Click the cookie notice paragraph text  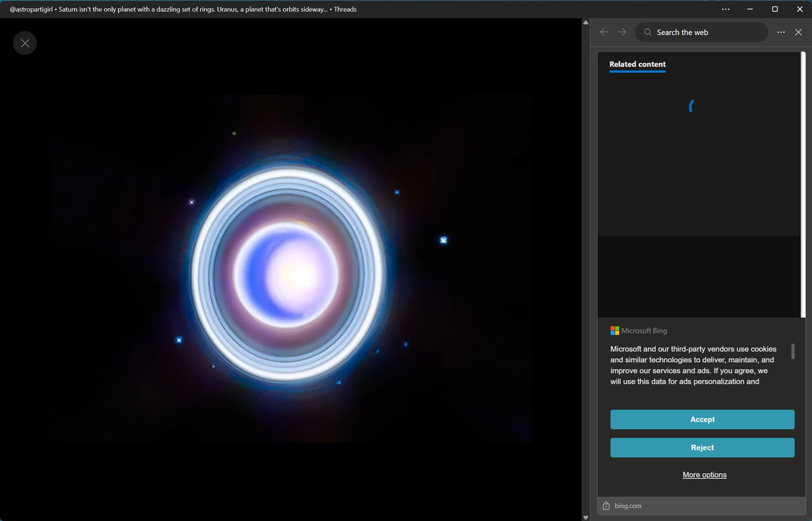click(x=694, y=365)
